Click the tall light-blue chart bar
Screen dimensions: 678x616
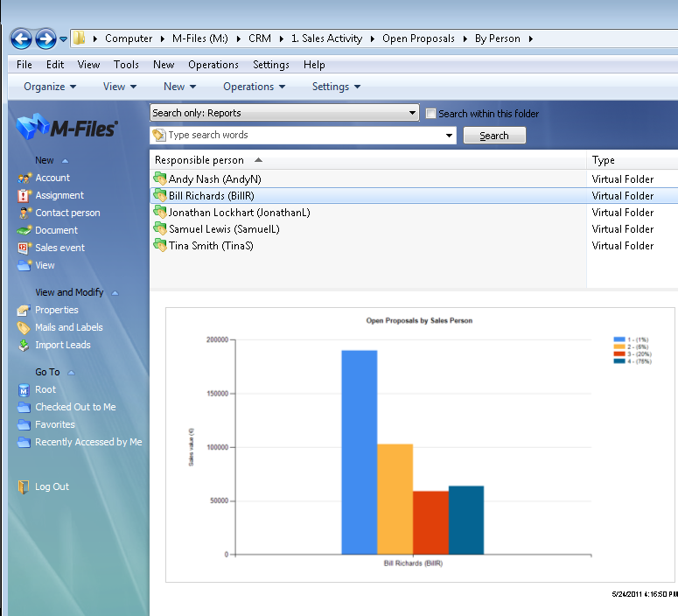[360, 452]
